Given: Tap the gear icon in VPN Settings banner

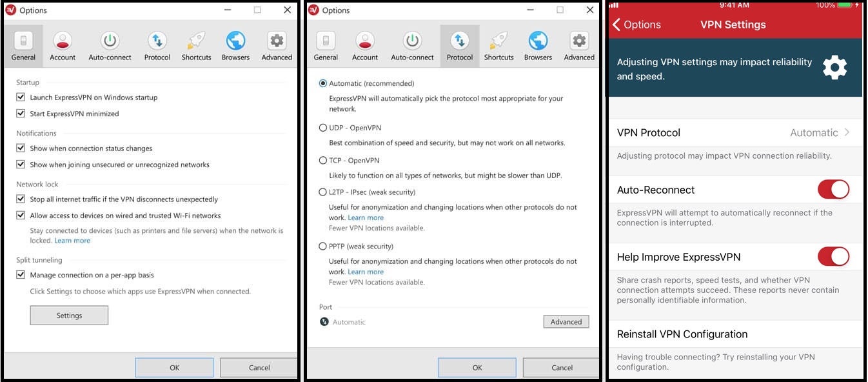Looking at the screenshot, I should [834, 67].
